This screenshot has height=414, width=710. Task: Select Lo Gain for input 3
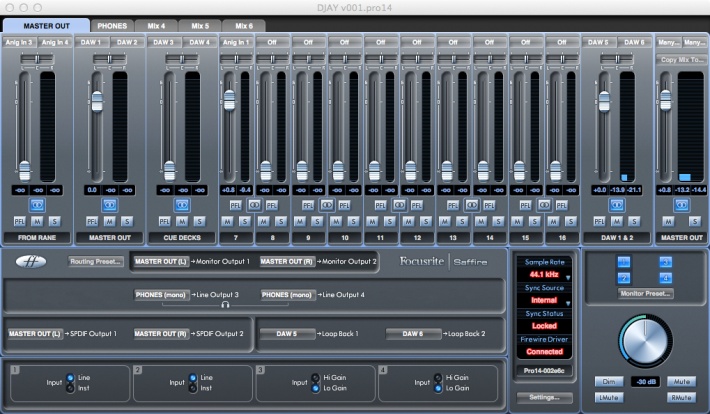pyautogui.click(x=315, y=388)
